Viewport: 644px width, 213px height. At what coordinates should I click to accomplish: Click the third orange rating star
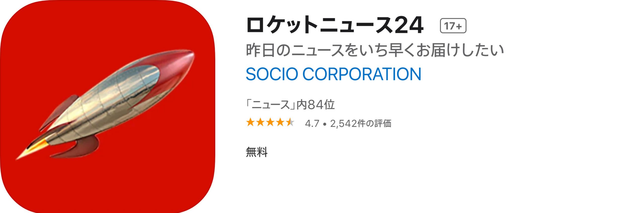point(270,122)
